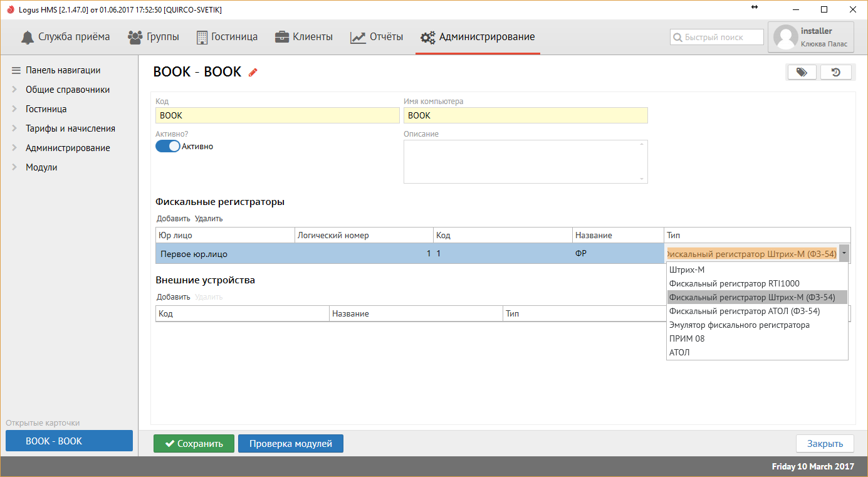The width and height of the screenshot is (868, 477).
Task: Go to the Гостиница top menu
Action: [227, 37]
